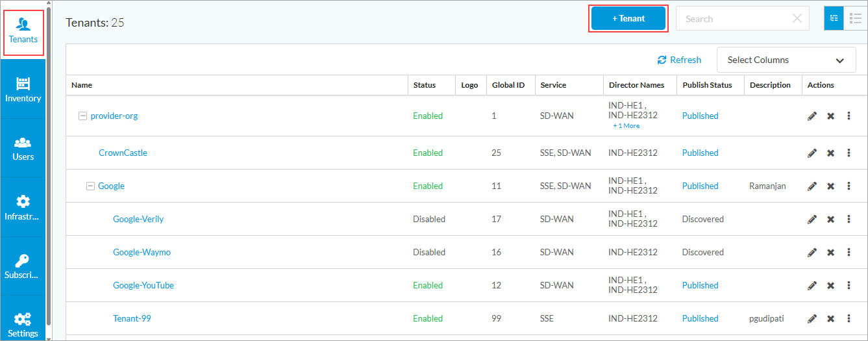Delete the Google-Verily tenant via X icon
Image resolution: width=868 pixels, height=341 pixels.
tap(830, 220)
